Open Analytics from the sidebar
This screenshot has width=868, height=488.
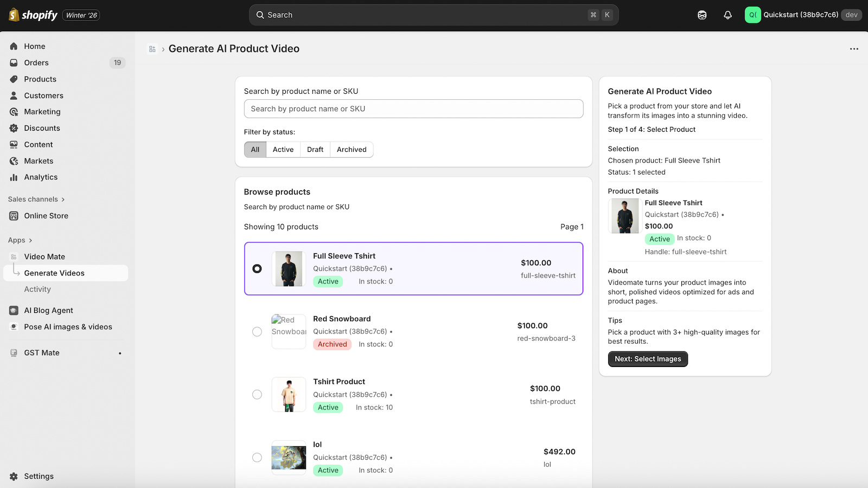[x=41, y=177]
